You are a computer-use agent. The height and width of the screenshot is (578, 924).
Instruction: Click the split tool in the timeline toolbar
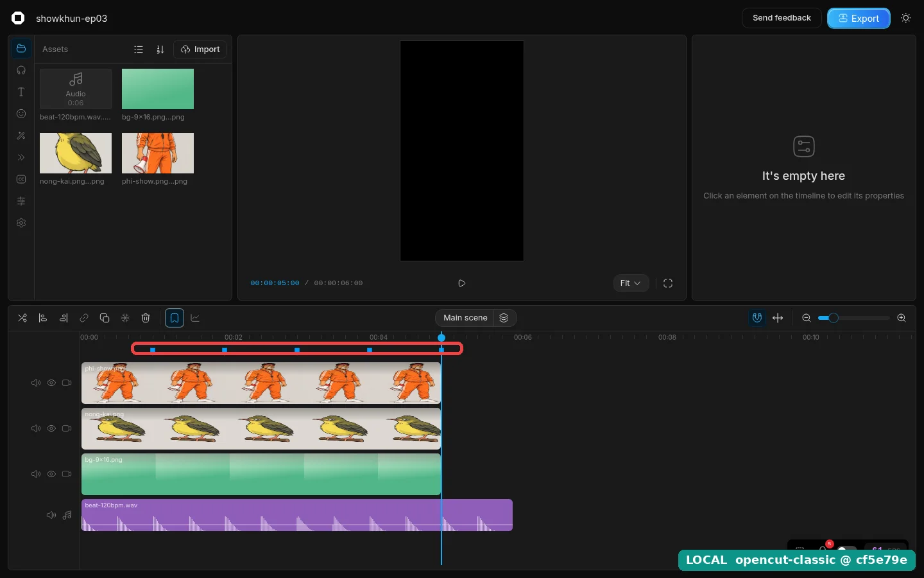click(x=22, y=318)
